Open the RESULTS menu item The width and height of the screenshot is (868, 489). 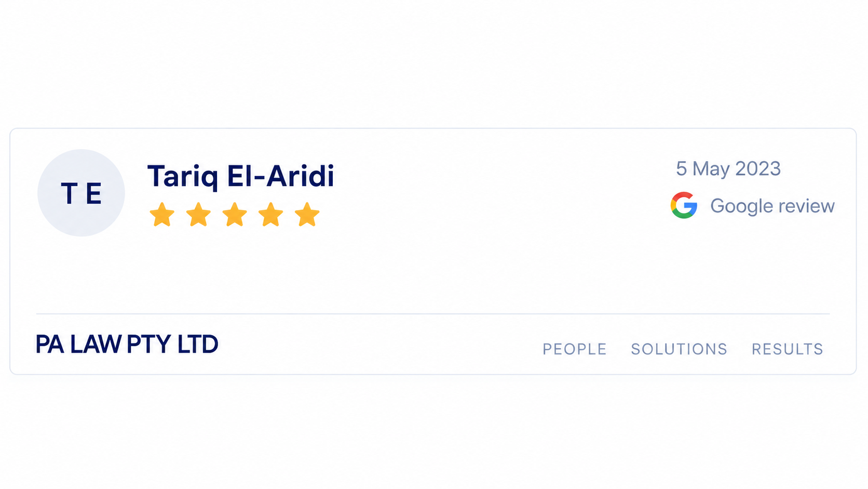pos(788,349)
